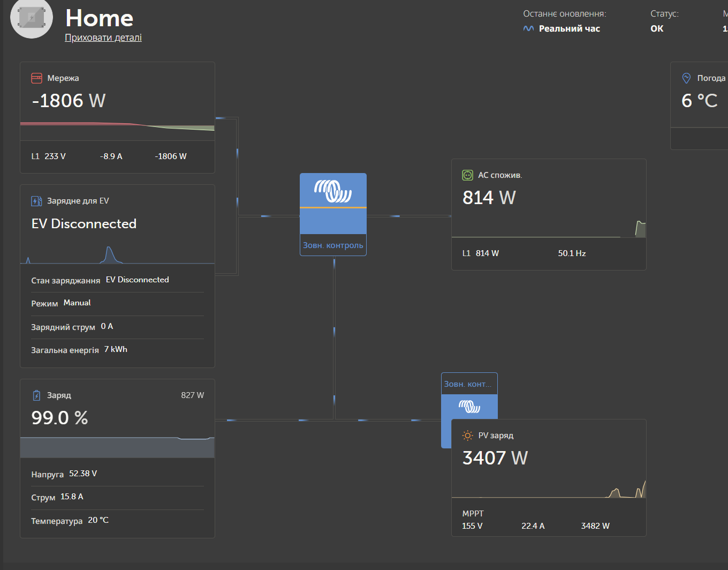Click the Приховати деталі link

click(x=103, y=37)
